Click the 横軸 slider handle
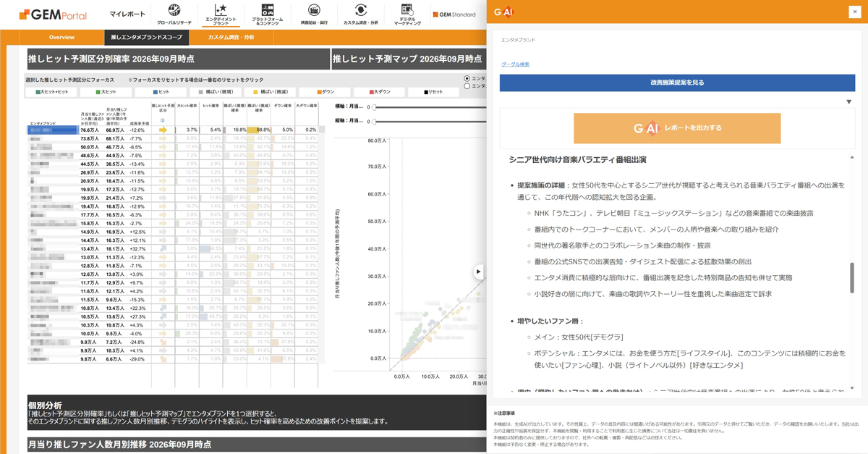Screen dimensions: 868x454 tap(375, 107)
